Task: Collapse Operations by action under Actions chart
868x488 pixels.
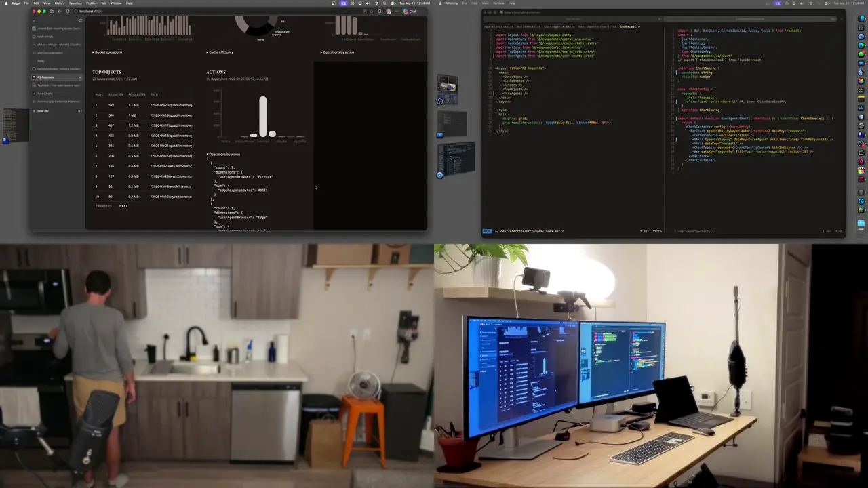Action: coord(223,155)
